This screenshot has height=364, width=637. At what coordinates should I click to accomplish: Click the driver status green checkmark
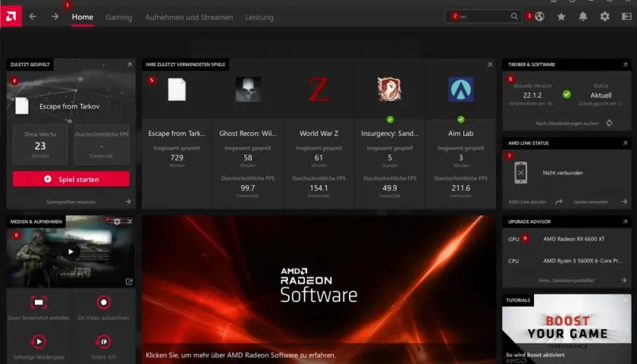point(566,94)
